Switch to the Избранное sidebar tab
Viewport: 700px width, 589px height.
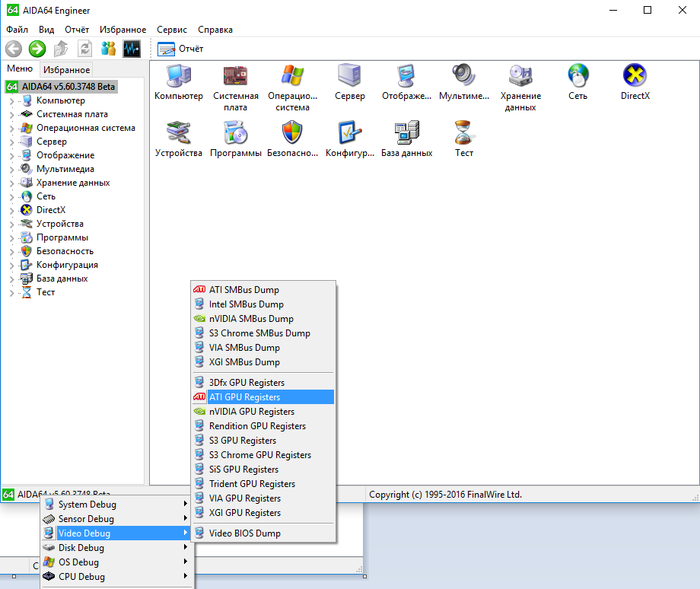pyautogui.click(x=66, y=70)
